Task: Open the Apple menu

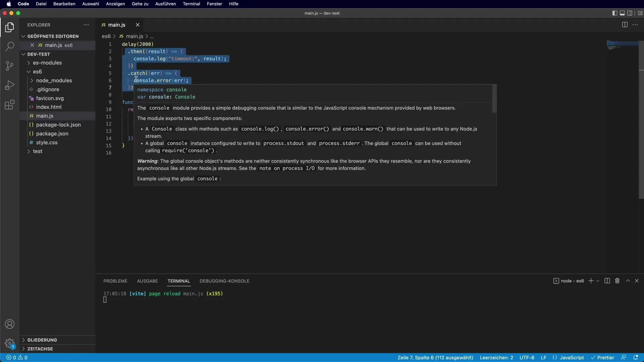Action: pos(9,4)
